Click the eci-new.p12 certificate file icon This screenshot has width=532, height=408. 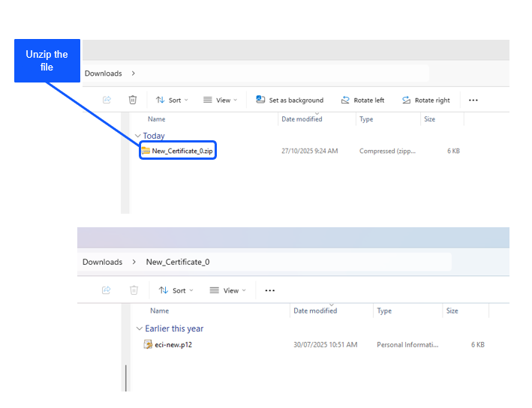(148, 344)
